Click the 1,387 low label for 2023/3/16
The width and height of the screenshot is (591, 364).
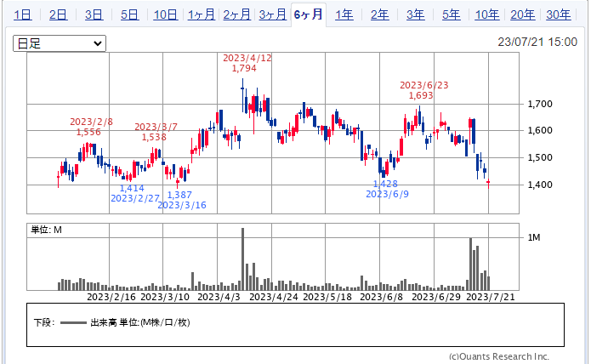[x=179, y=195]
